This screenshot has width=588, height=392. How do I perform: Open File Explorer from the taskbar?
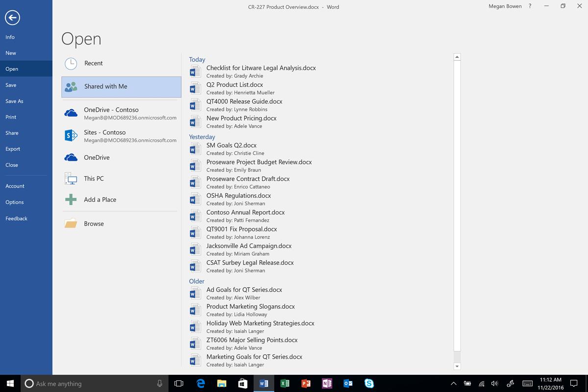click(x=221, y=384)
